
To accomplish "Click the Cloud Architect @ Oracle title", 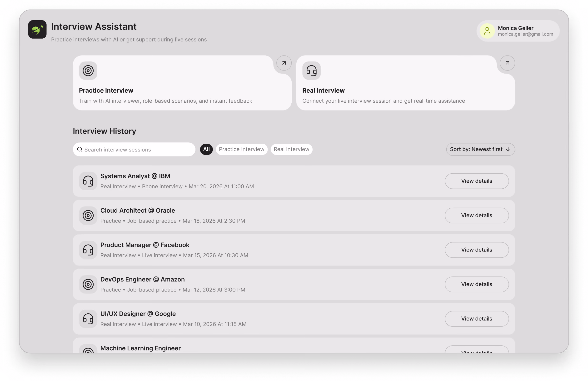I will point(138,210).
